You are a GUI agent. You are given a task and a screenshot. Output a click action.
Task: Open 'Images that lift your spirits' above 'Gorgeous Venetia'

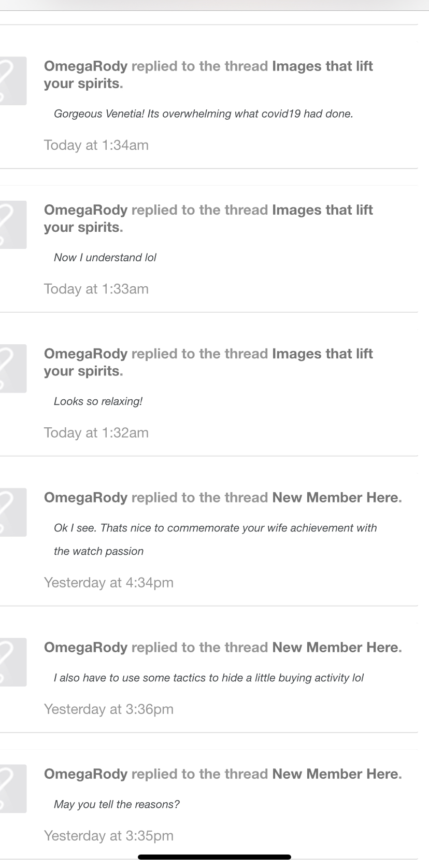322,66
